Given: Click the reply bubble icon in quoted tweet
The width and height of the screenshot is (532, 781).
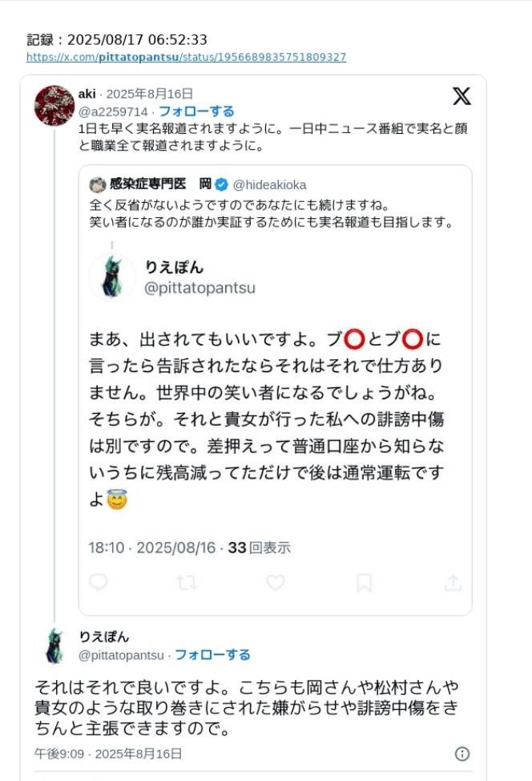Looking at the screenshot, I should pos(99,582).
